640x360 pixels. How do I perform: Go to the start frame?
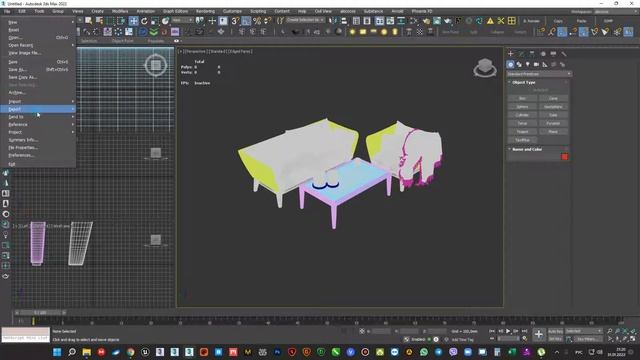[x=492, y=331]
